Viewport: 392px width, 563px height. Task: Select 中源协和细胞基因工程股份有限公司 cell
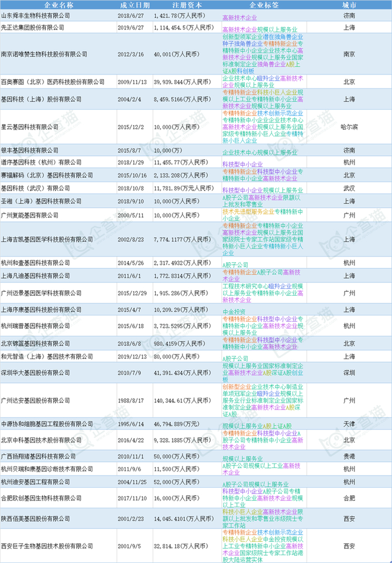pyautogui.click(x=47, y=424)
